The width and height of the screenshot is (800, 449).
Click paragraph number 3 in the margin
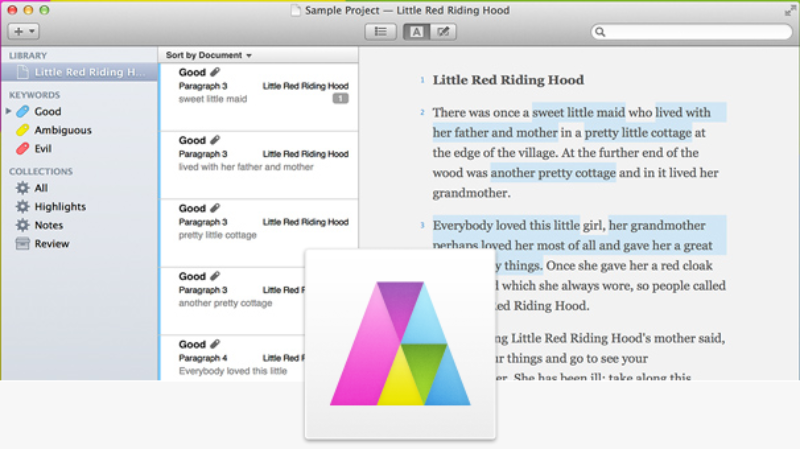(x=422, y=225)
